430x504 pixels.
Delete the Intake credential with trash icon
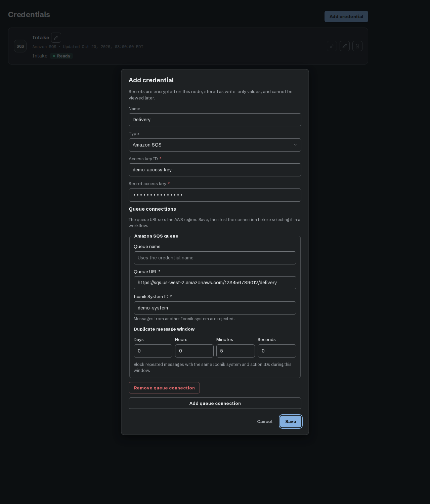coord(357,46)
